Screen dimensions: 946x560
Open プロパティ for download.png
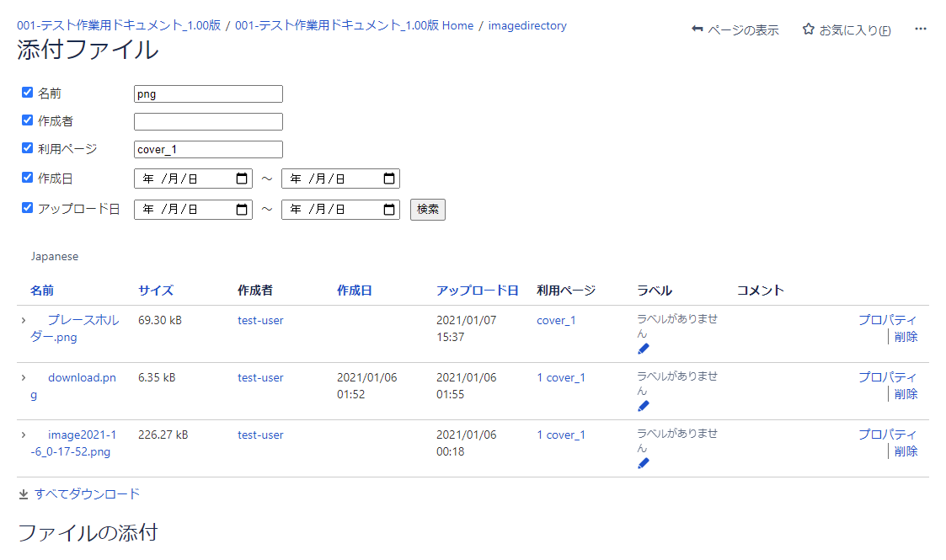tap(888, 377)
